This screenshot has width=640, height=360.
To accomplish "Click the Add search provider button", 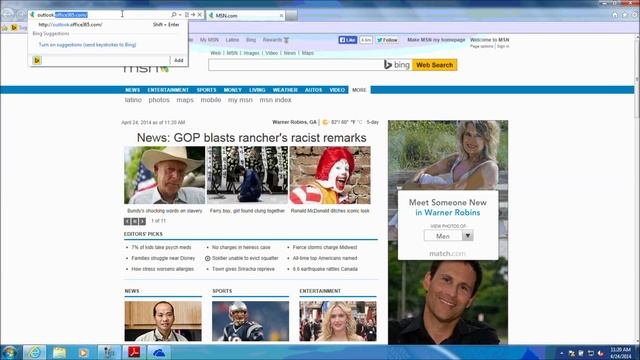I will pyautogui.click(x=179, y=60).
